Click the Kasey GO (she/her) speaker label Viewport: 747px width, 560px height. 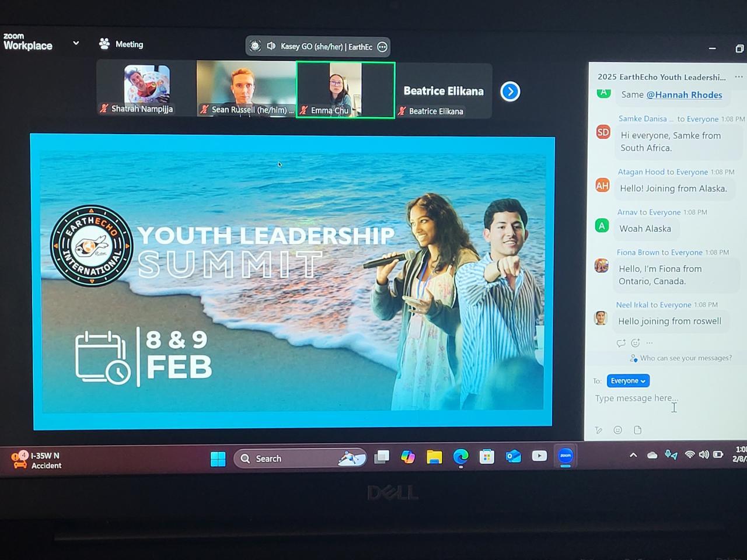point(326,47)
